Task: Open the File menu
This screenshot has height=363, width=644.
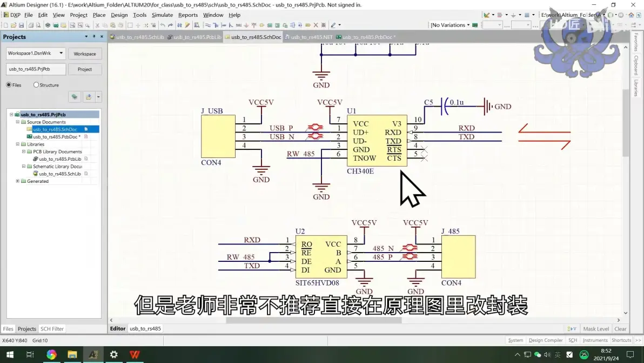Action: [28, 15]
